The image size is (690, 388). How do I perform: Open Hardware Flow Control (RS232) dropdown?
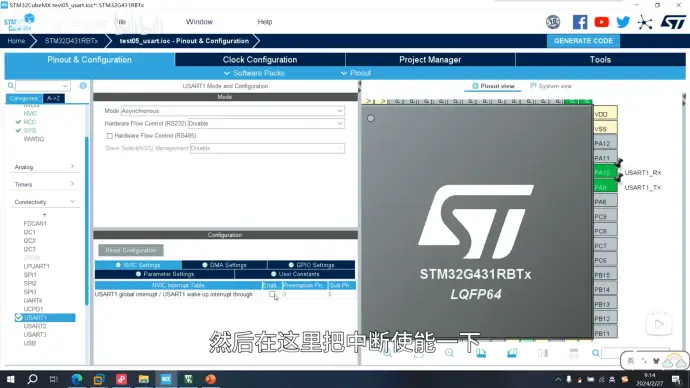pyautogui.click(x=266, y=124)
